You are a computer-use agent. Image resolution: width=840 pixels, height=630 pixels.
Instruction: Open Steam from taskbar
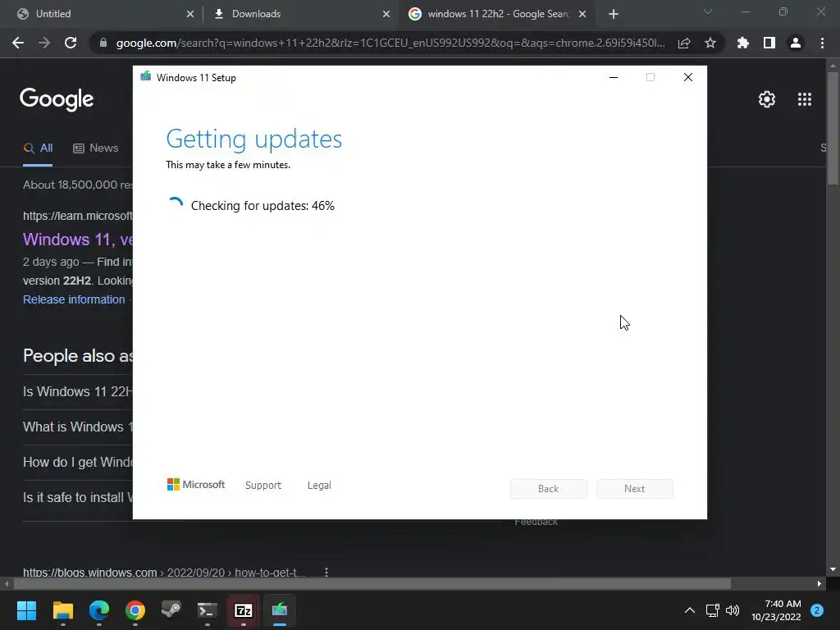tap(171, 610)
